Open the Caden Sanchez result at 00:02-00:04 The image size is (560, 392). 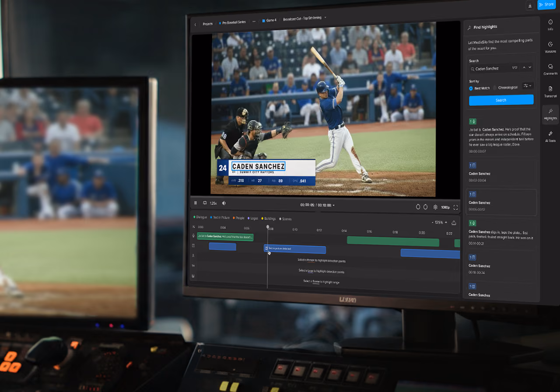(x=501, y=173)
